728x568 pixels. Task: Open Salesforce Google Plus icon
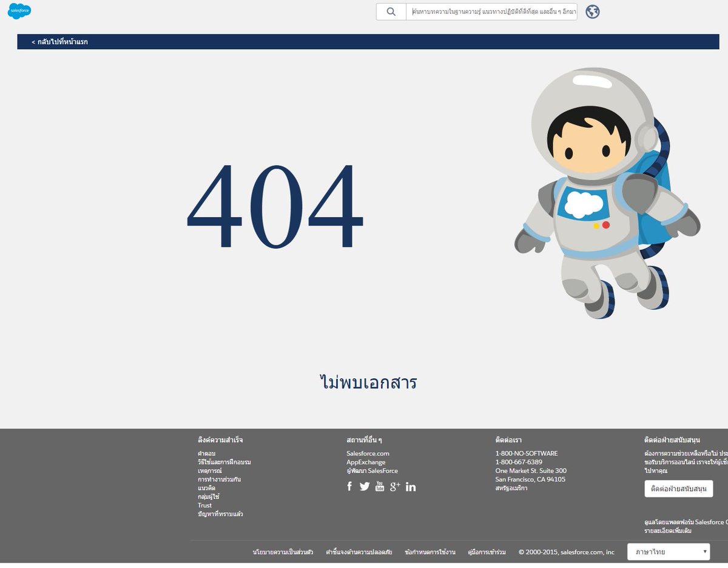tap(395, 486)
